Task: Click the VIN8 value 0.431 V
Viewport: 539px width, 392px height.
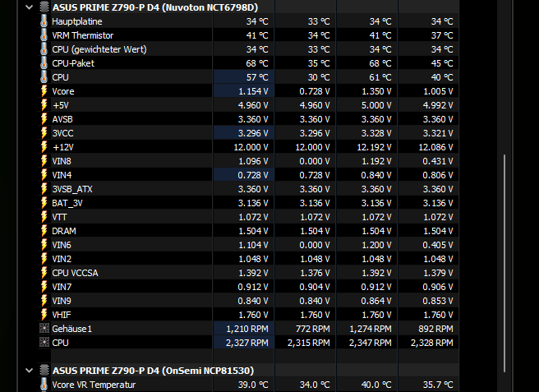Action: [x=438, y=161]
